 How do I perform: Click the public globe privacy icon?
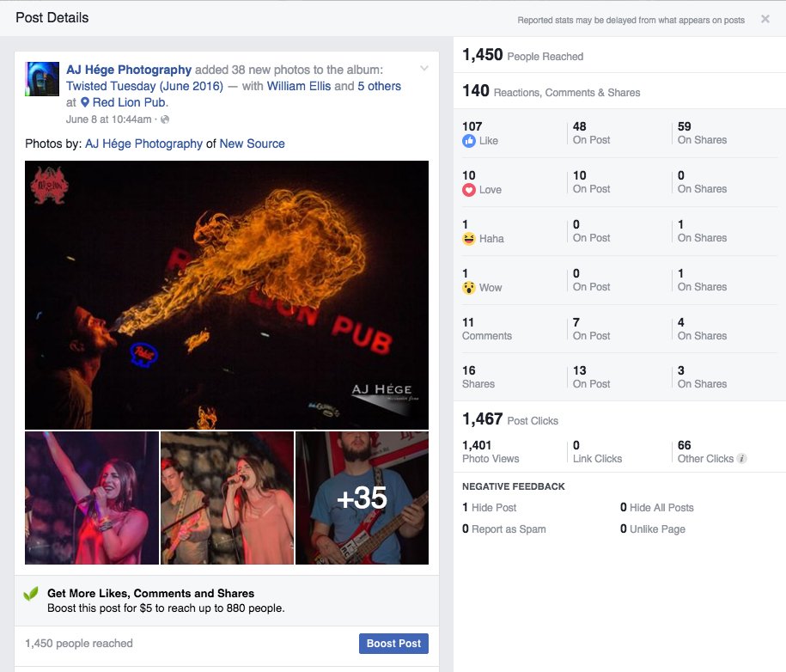(x=165, y=119)
